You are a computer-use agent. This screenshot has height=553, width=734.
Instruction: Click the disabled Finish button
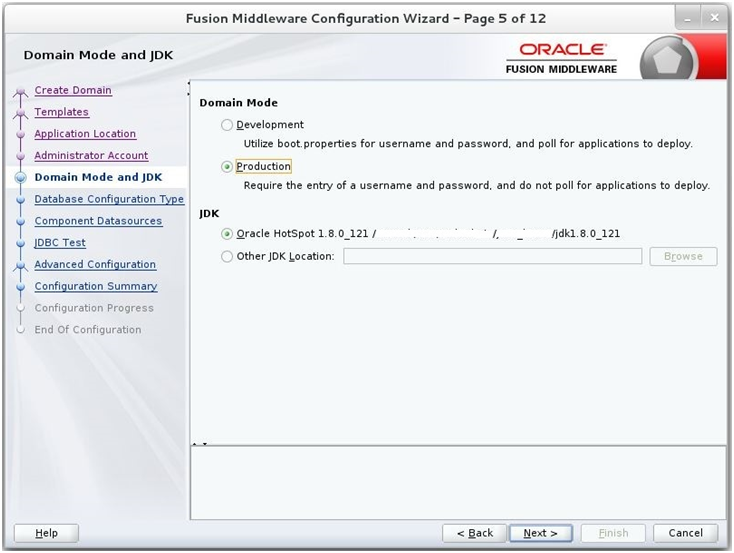coord(613,533)
